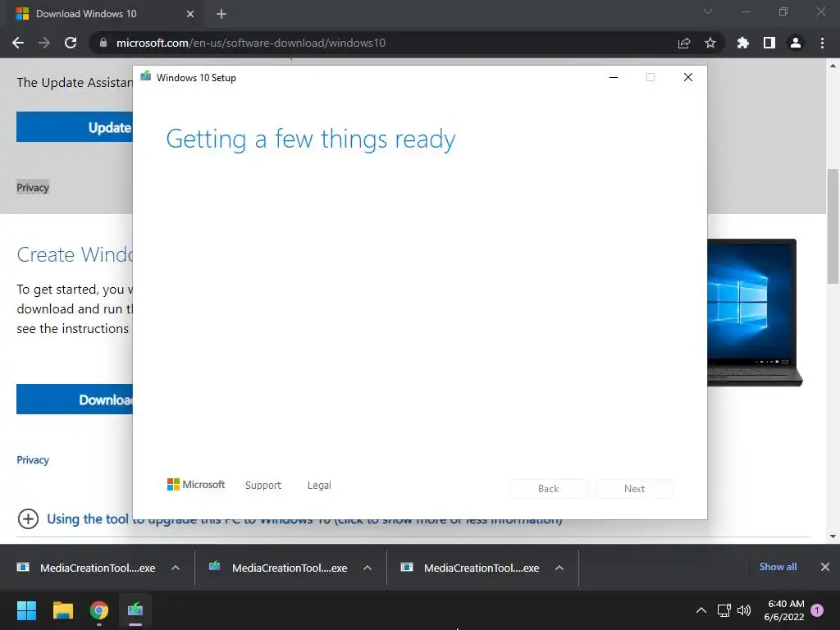Click the Next button in Setup
Viewport: 840px width, 630px height.
point(634,489)
